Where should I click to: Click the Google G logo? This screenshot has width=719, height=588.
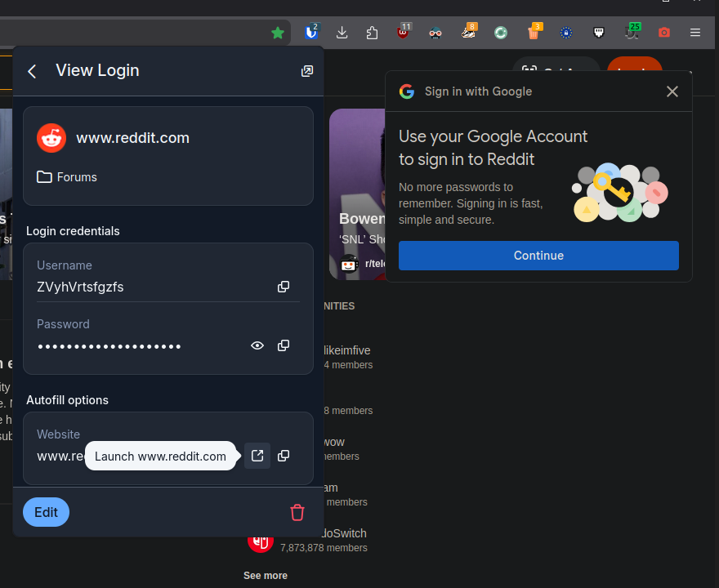click(407, 91)
